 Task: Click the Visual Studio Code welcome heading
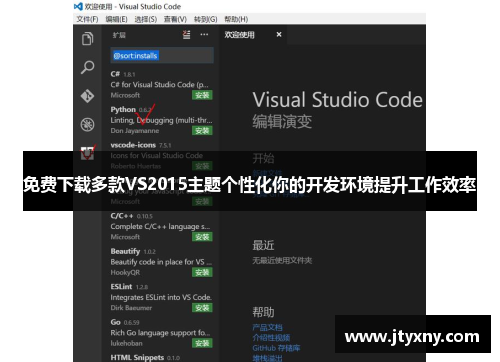pyautogui.click(x=337, y=100)
